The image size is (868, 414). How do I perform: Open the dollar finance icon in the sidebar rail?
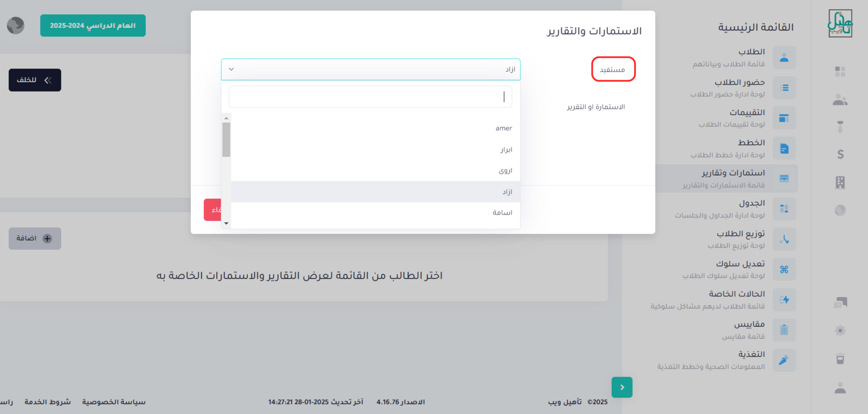840,154
